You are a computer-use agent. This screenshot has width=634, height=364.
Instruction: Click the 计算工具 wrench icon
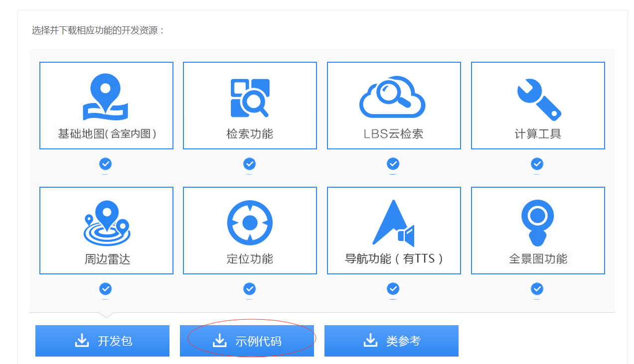click(539, 100)
